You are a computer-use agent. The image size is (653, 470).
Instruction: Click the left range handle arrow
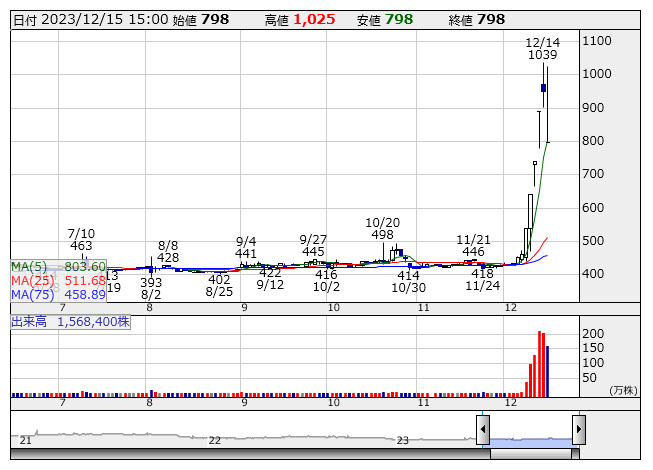(x=483, y=430)
